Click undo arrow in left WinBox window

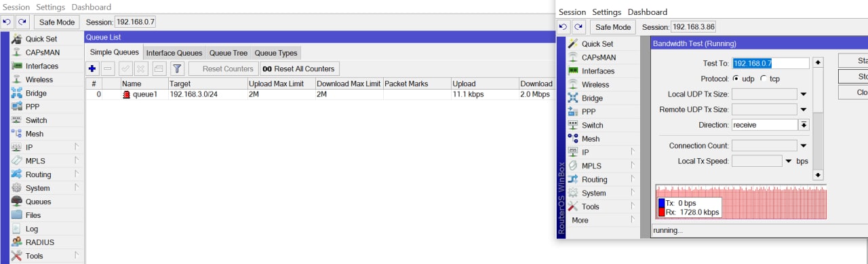coord(7,22)
